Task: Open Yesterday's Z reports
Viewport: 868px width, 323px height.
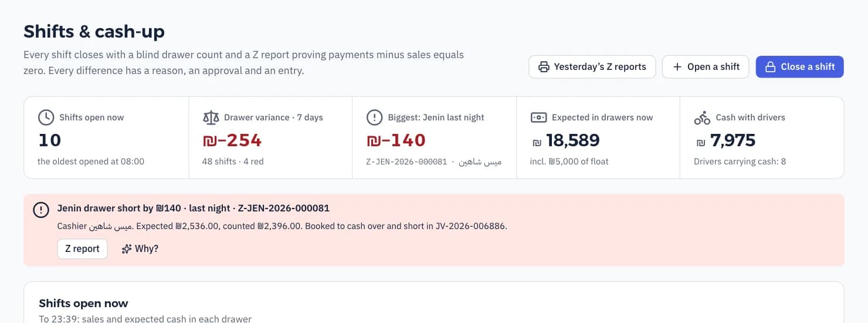Action: 592,67
